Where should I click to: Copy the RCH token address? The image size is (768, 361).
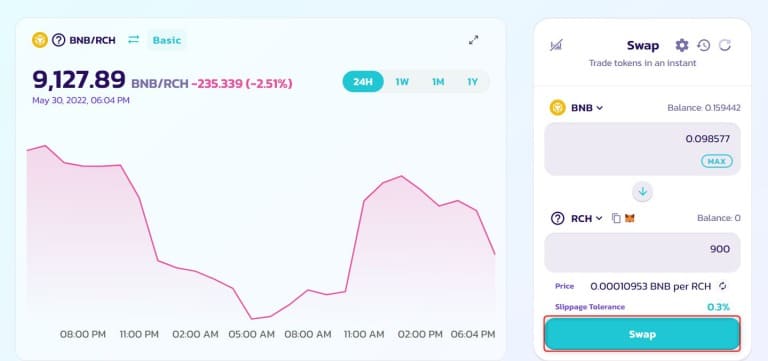[616, 218]
